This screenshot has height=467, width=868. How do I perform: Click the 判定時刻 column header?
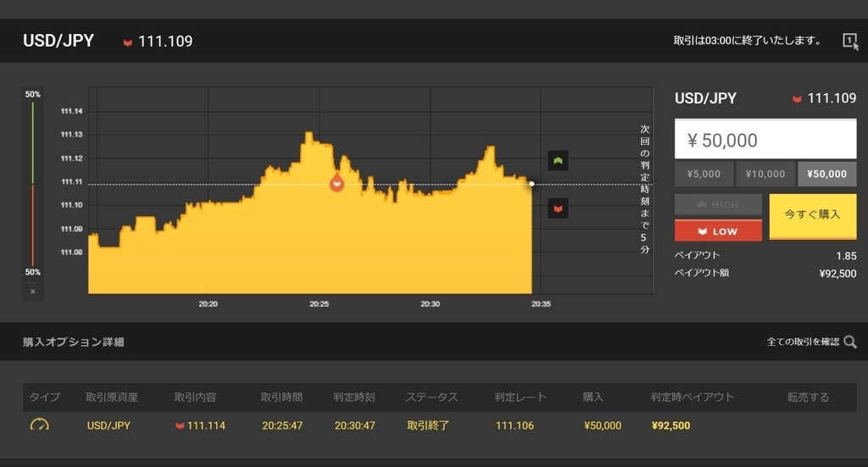point(354,397)
